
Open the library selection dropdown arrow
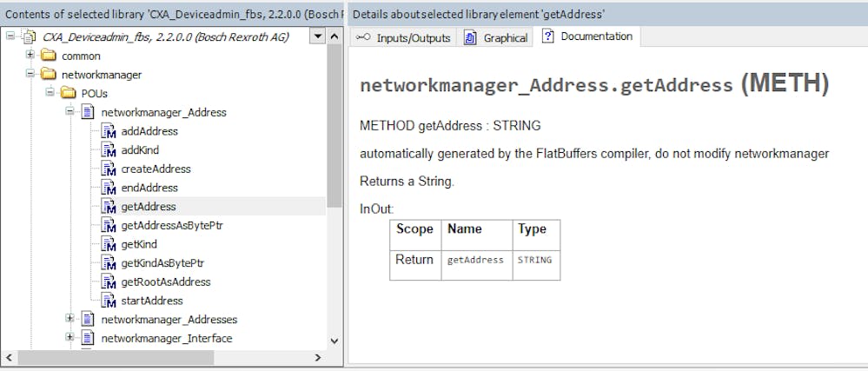tap(317, 36)
